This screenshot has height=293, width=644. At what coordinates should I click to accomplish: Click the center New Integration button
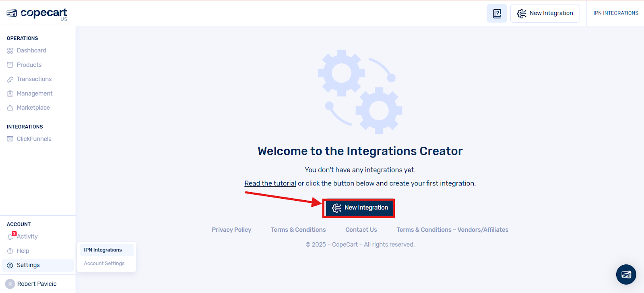click(360, 208)
